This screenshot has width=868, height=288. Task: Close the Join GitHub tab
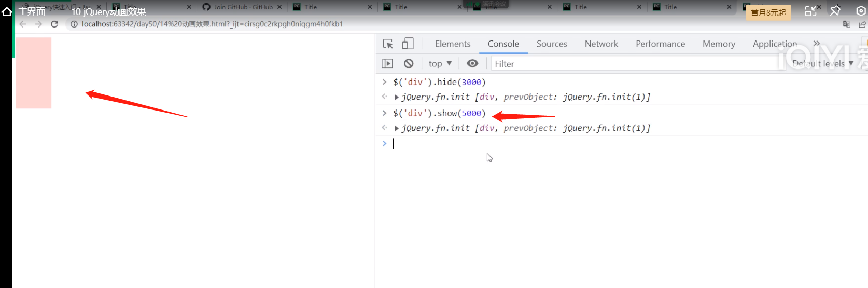(279, 7)
